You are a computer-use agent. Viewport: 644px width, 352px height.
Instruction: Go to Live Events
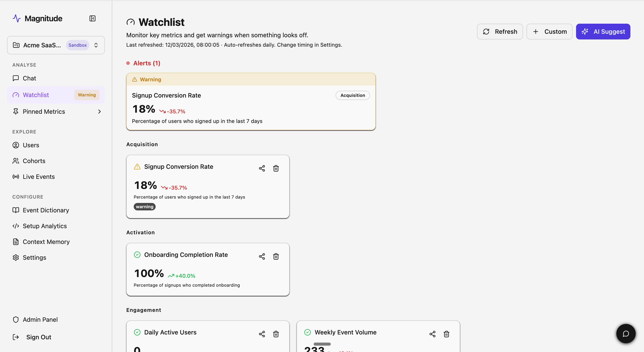[x=39, y=177]
